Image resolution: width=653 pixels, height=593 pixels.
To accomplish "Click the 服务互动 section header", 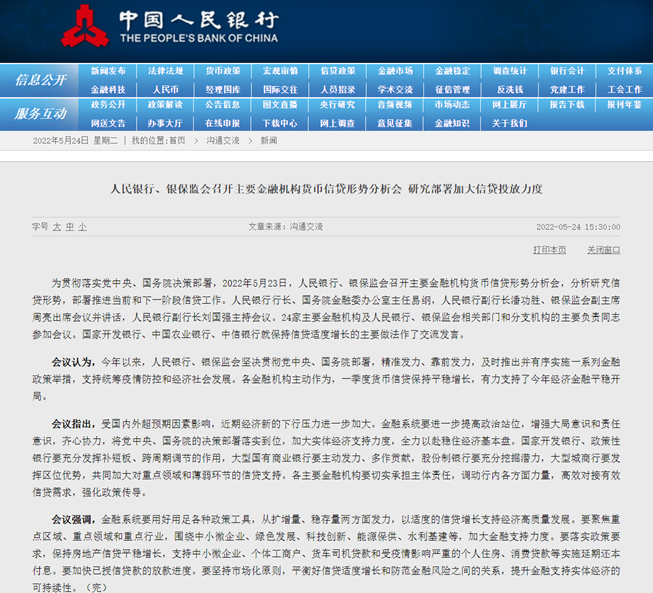I will point(40,113).
